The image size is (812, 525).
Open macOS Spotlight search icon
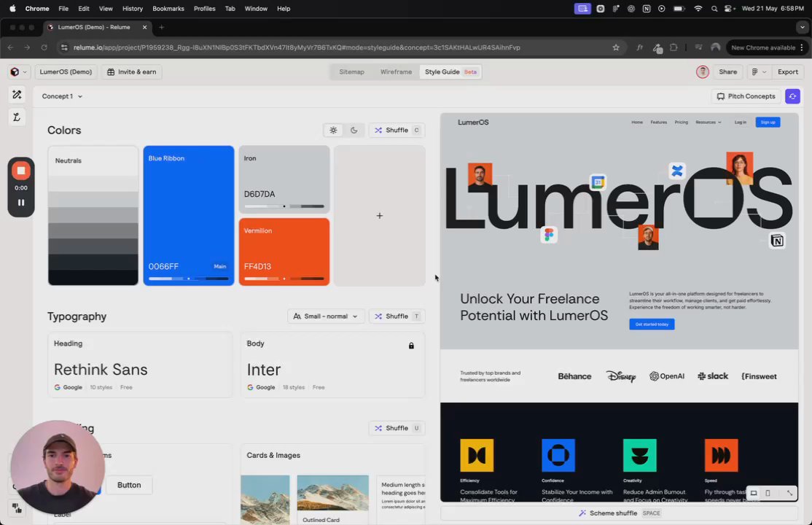pyautogui.click(x=714, y=9)
